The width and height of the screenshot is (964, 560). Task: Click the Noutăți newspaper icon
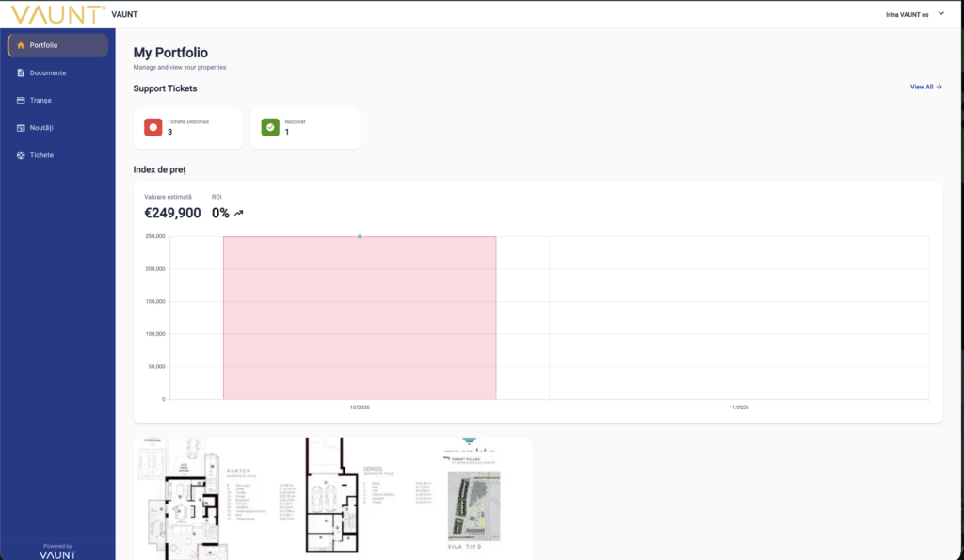tap(21, 127)
